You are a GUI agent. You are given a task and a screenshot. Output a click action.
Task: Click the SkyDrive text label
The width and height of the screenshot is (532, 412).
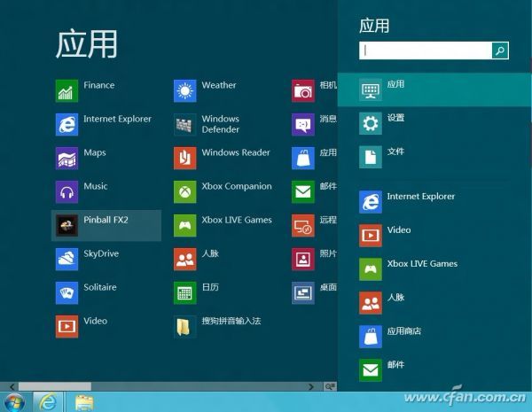(101, 253)
